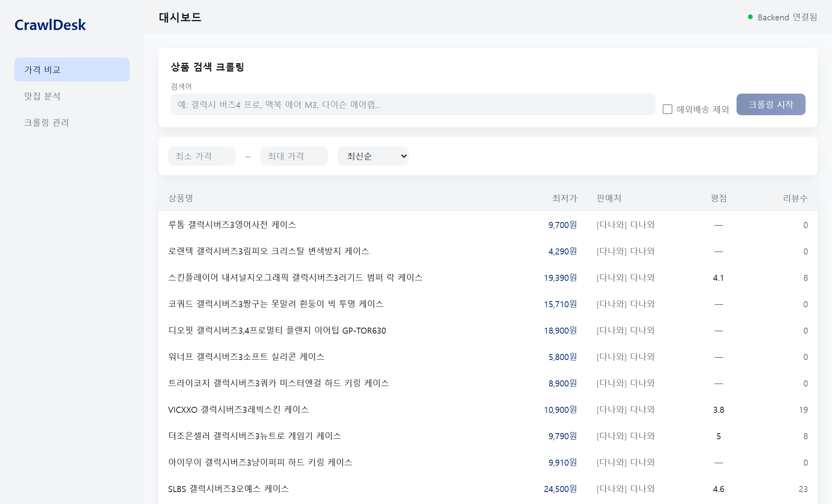Select the 코쿼드 갤럭시버즈3짱구는 못말려 row
Viewport: 832px width, 504px height.
tap(488, 304)
